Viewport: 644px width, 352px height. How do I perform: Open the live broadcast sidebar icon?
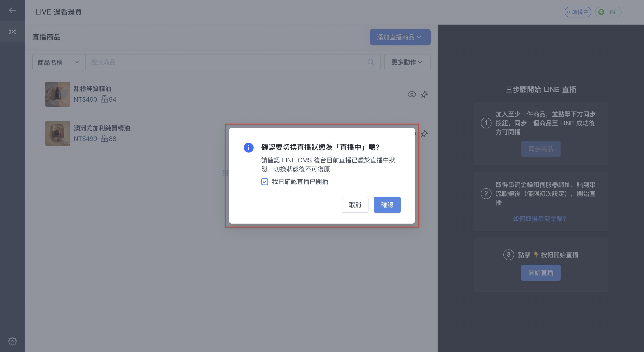click(x=13, y=32)
